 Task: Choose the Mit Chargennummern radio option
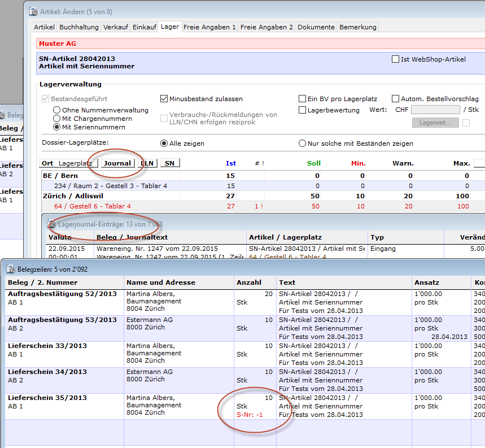(57, 119)
